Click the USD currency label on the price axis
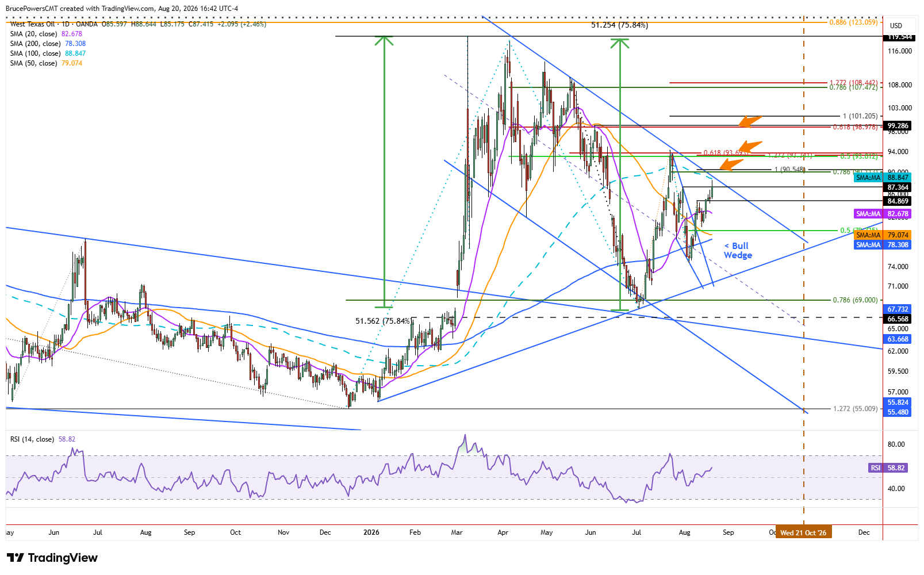 [x=896, y=26]
